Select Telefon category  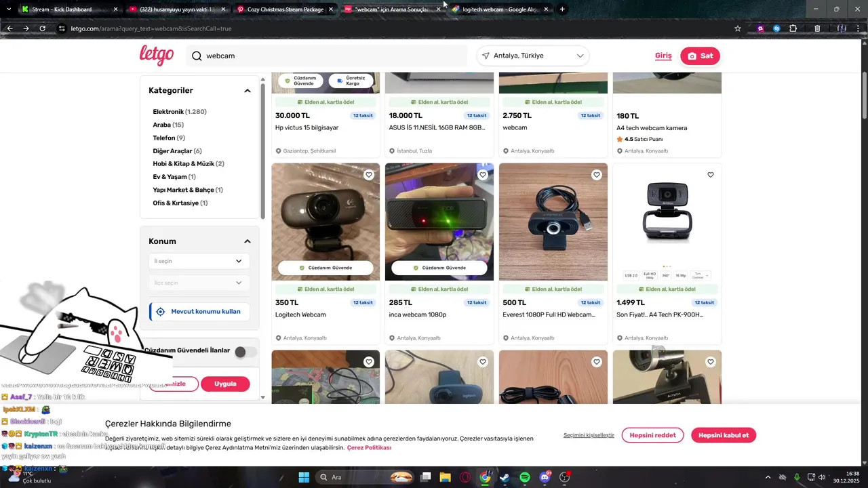tap(169, 138)
